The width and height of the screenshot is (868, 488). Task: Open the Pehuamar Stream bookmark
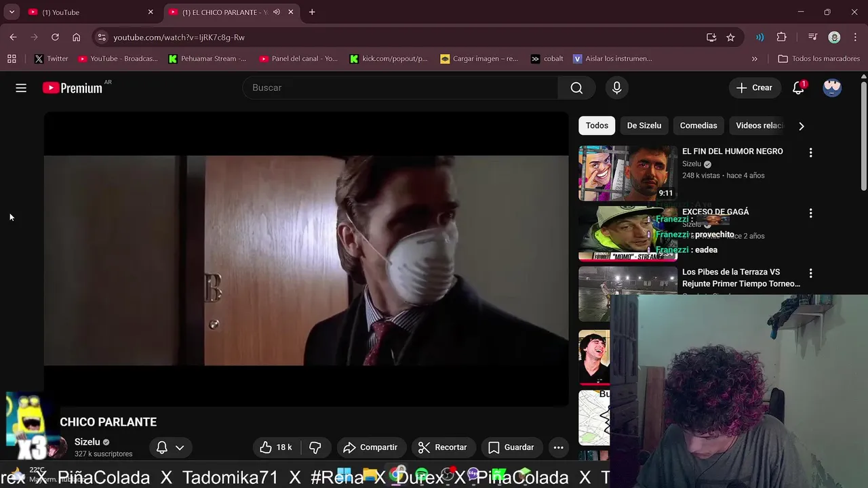(208, 59)
